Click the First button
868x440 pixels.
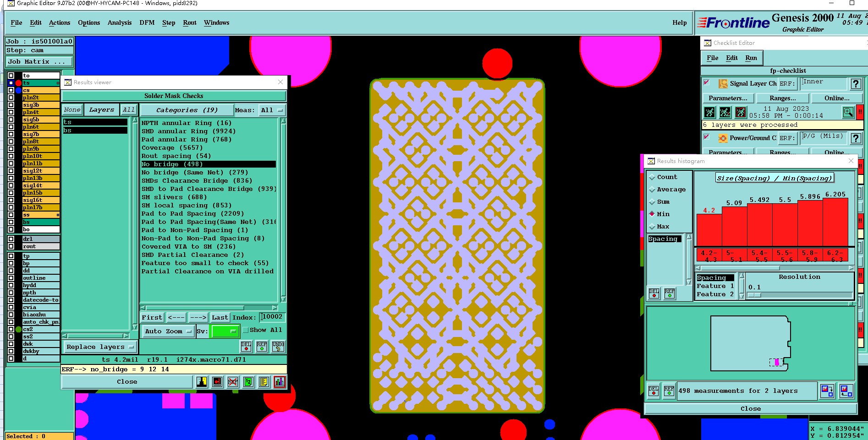click(x=152, y=318)
